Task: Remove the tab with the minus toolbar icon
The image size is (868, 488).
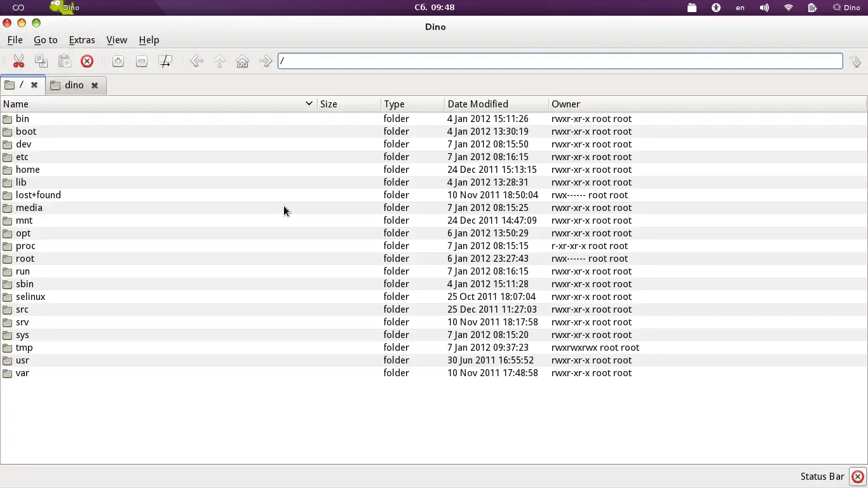Action: (x=142, y=61)
